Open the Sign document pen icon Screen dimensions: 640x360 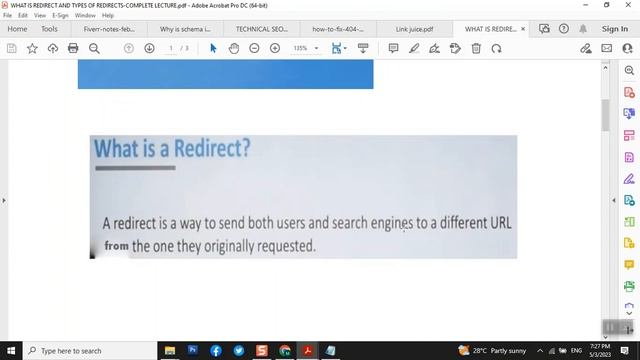click(x=434, y=49)
